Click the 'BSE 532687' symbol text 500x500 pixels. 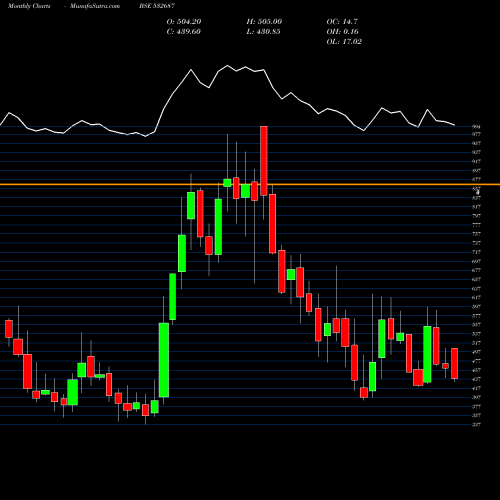point(157,6)
